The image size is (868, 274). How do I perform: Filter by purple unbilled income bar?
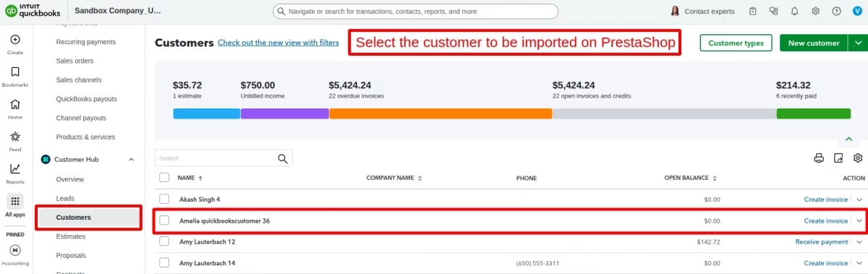tap(285, 114)
